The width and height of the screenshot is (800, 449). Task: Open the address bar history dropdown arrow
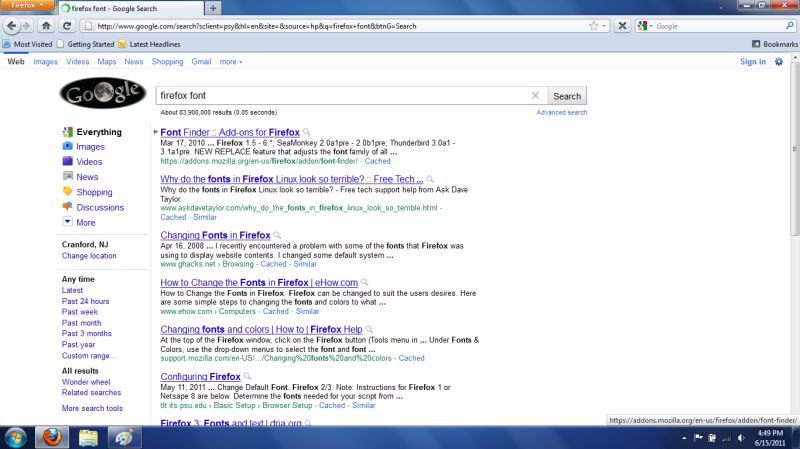click(604, 26)
